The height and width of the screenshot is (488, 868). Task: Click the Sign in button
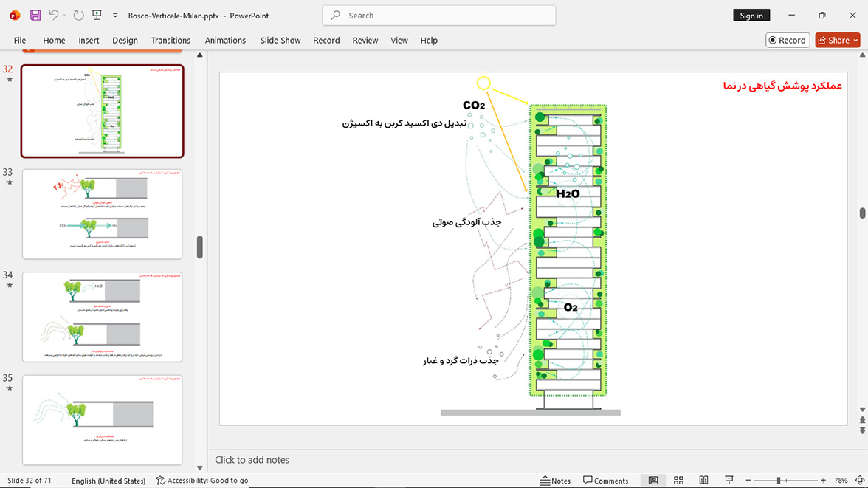[x=751, y=16]
